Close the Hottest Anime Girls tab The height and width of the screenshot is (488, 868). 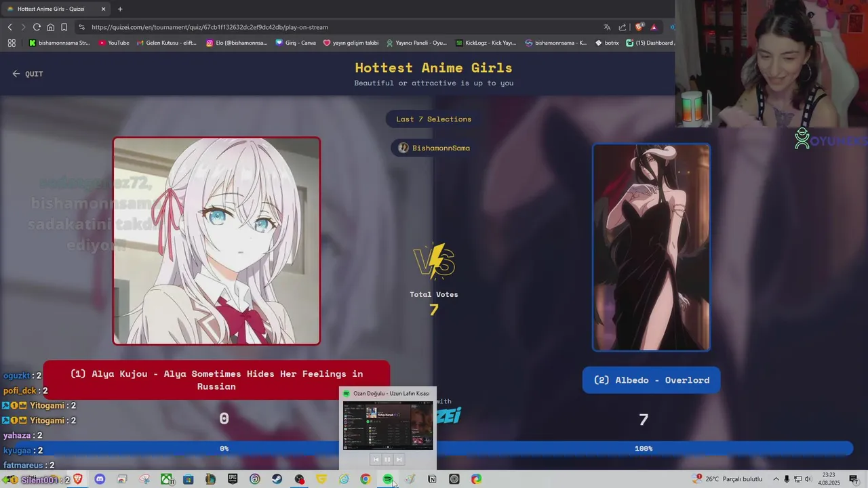pos(103,9)
